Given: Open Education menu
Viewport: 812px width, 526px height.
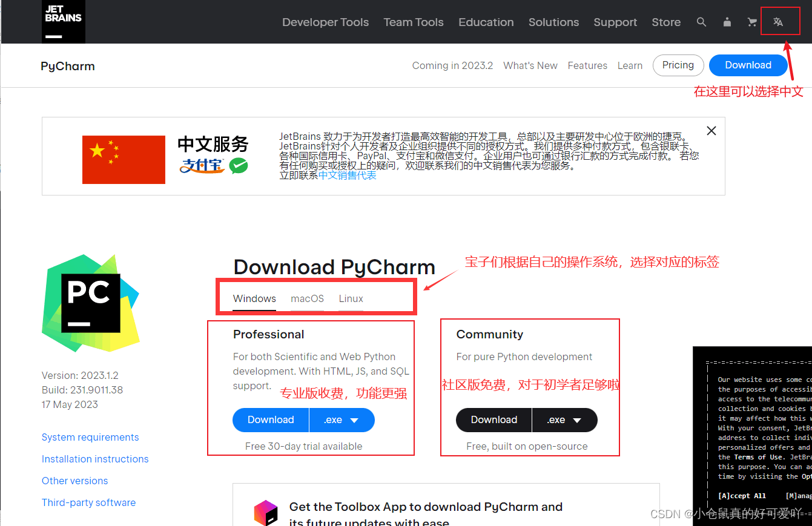Looking at the screenshot, I should 486,22.
